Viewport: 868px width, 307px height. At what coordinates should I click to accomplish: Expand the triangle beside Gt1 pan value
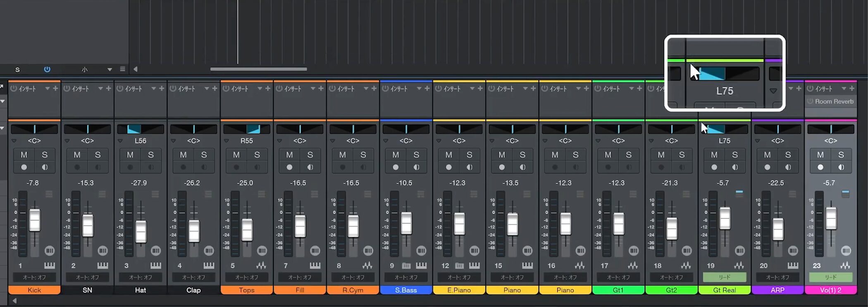coord(598,141)
